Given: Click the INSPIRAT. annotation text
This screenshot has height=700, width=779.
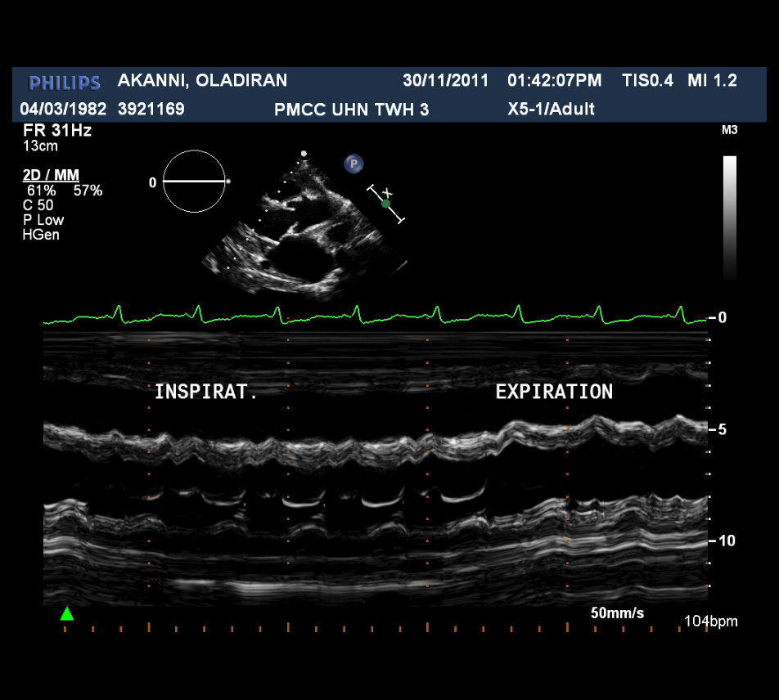Looking at the screenshot, I should (x=206, y=392).
